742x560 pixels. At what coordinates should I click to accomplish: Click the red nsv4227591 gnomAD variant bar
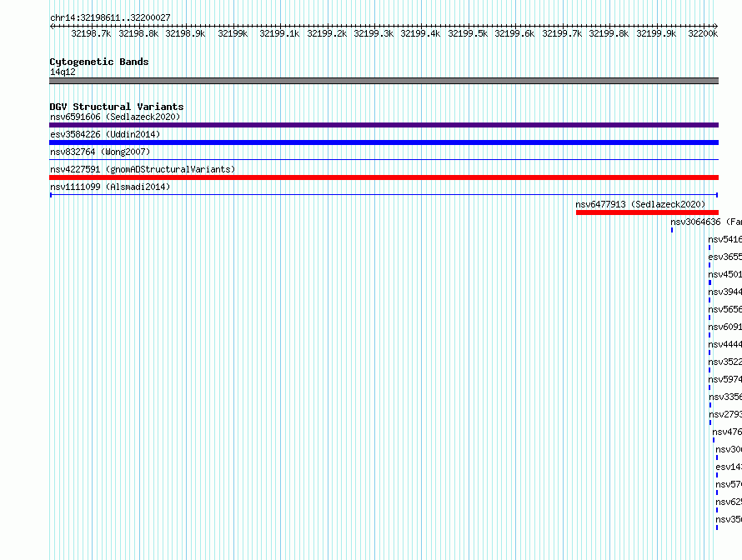click(x=384, y=177)
